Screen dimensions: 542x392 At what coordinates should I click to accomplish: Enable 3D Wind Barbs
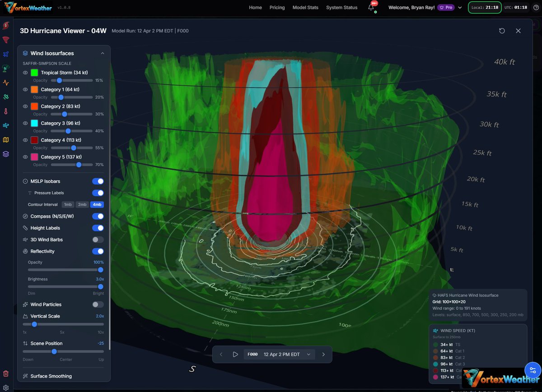(98, 240)
